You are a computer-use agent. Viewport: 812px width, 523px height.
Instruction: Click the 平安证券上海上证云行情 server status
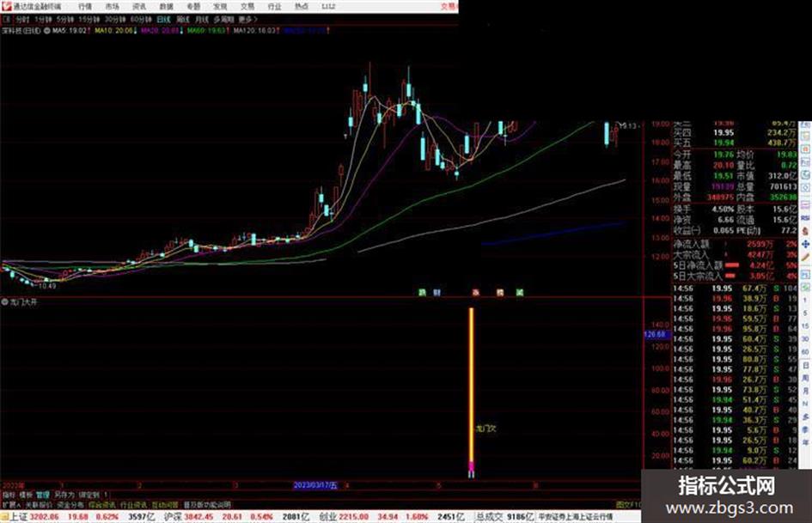coord(575,517)
